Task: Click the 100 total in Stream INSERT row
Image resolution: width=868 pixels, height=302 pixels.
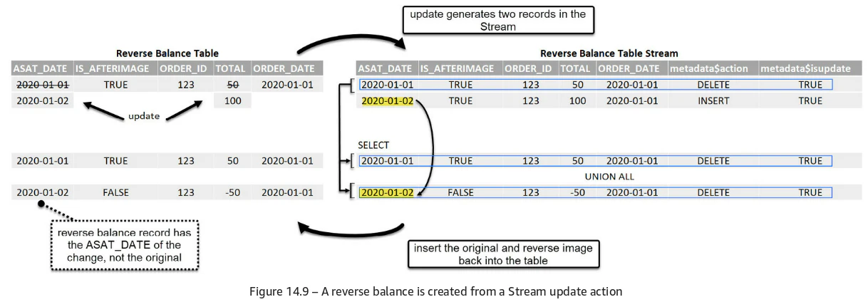Action: pos(577,100)
